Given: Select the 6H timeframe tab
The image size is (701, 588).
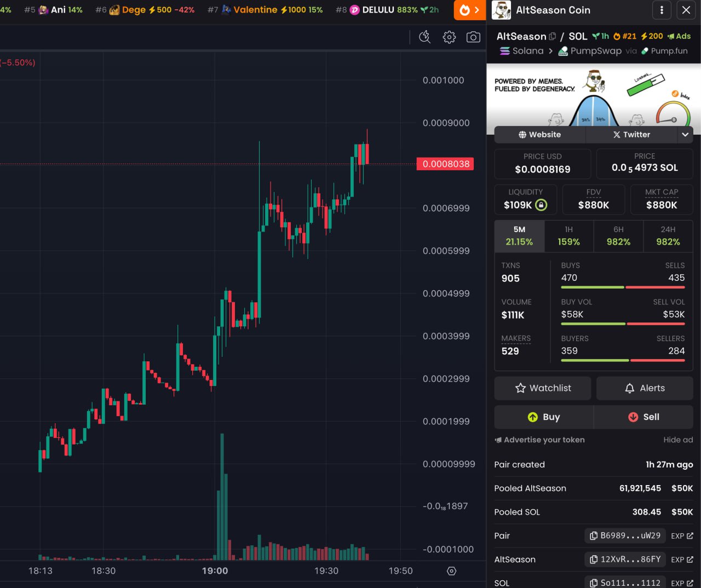Looking at the screenshot, I should coord(618,236).
